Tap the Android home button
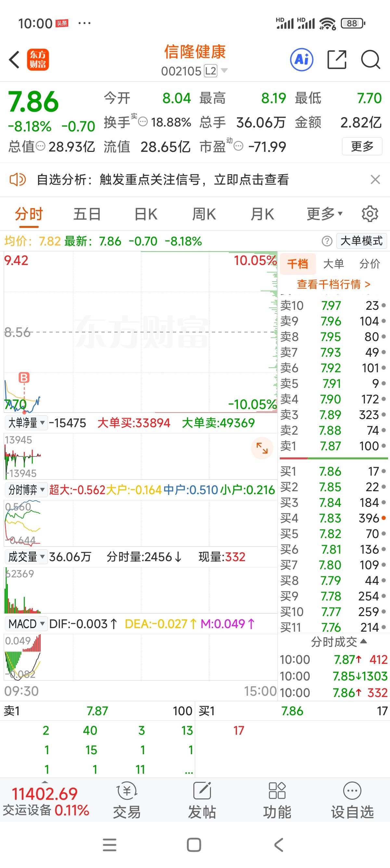390x868 pixels. pyautogui.click(x=194, y=845)
